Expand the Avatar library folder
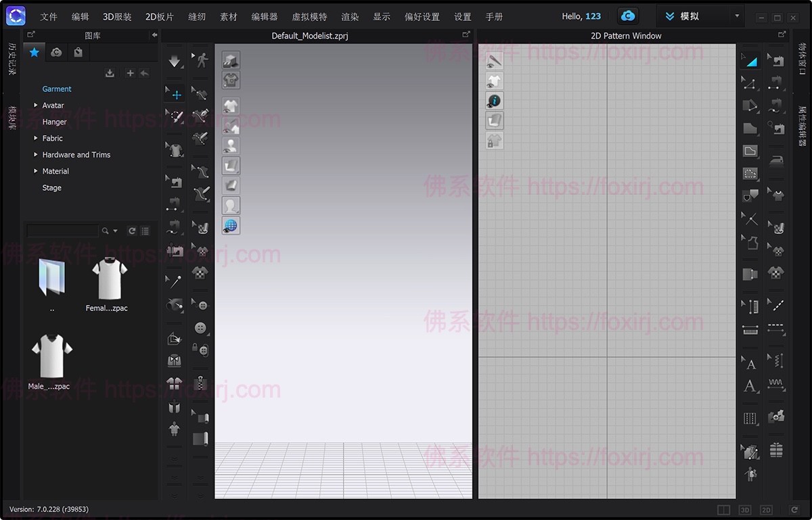Screen dimensions: 812x520 (x=36, y=105)
